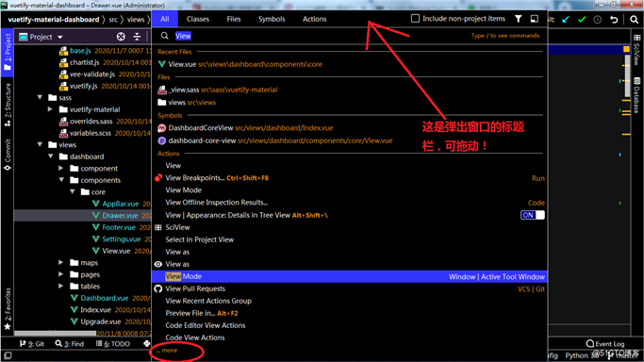Viewport: 644px width, 362px height.
Task: Open the Structure tool window tab
Action: pyautogui.click(x=8, y=105)
